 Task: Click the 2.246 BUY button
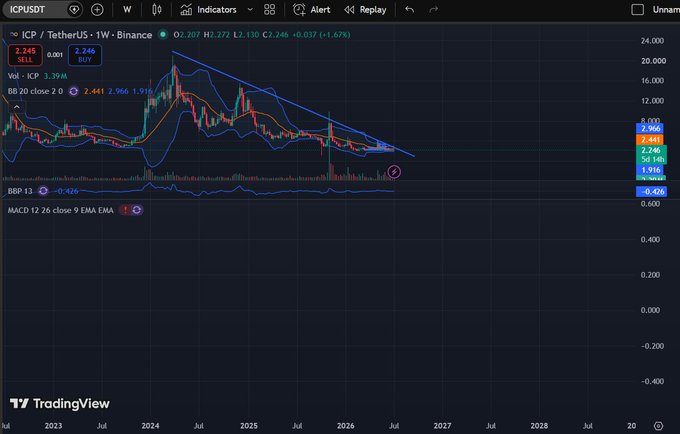click(x=85, y=55)
